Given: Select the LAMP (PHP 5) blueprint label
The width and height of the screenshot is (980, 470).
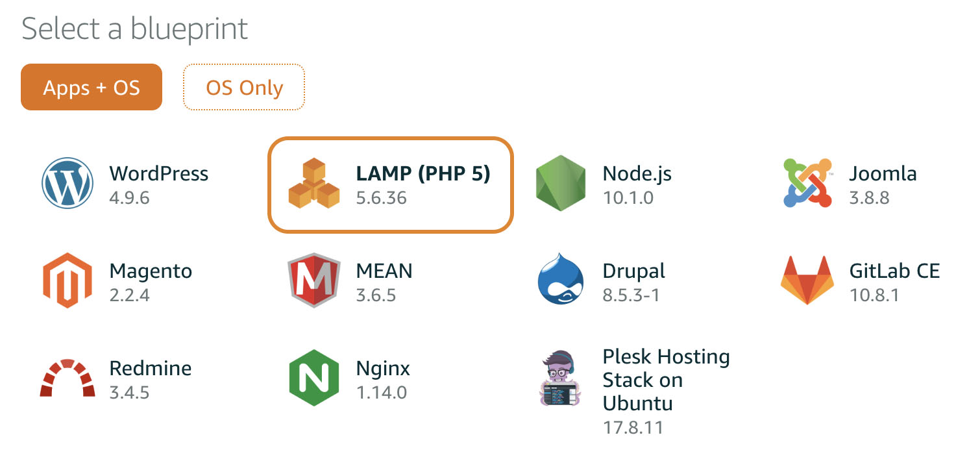Looking at the screenshot, I should [x=423, y=173].
